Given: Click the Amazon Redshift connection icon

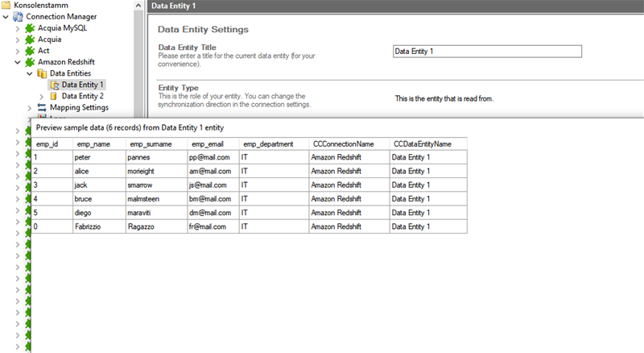Looking at the screenshot, I should [x=31, y=62].
